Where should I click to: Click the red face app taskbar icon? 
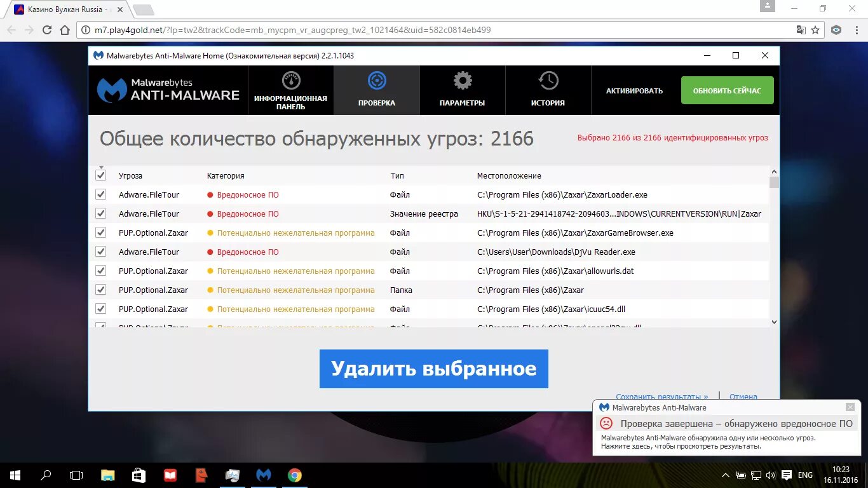click(201, 475)
